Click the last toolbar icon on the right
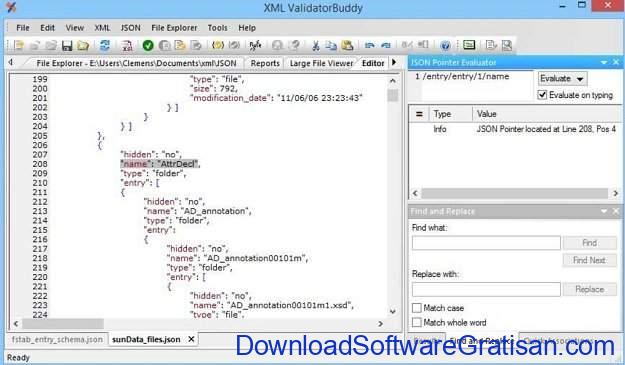625x365 pixels. [507, 45]
